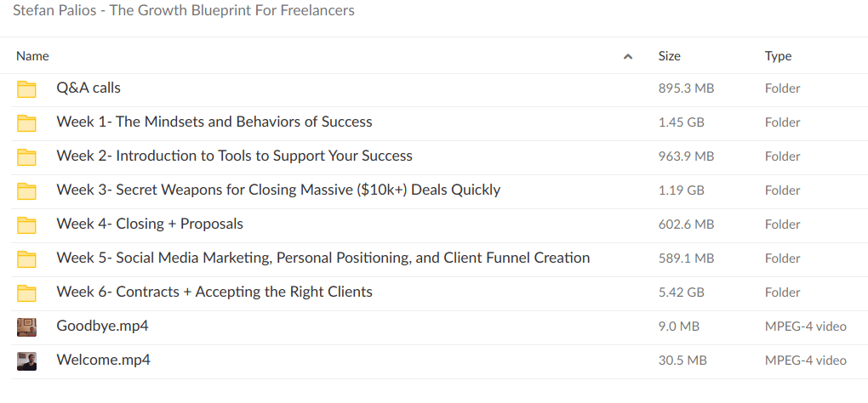The height and width of the screenshot is (403, 868).
Task: Toggle sort order using the Name arrow
Action: click(628, 57)
